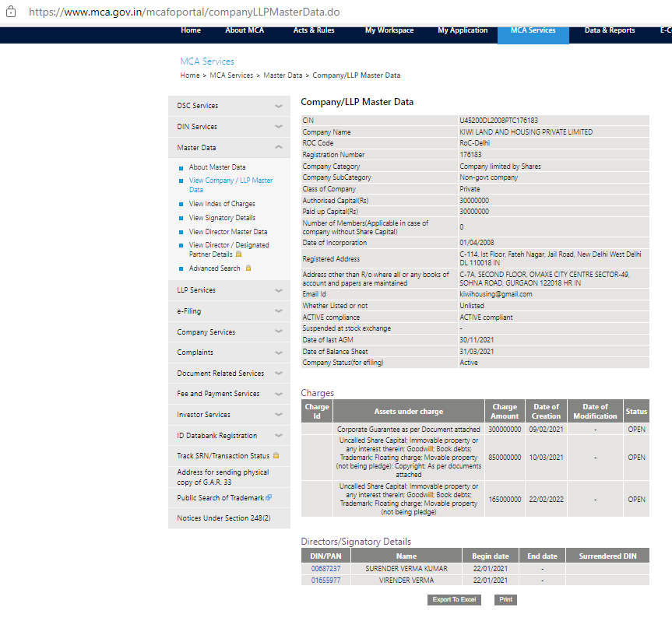Open About MCA menu

[245, 30]
